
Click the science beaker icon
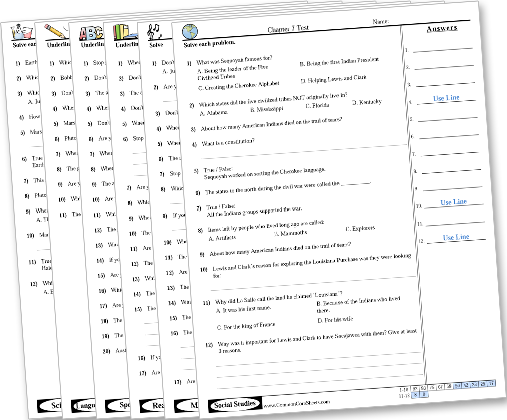[x=21, y=33]
